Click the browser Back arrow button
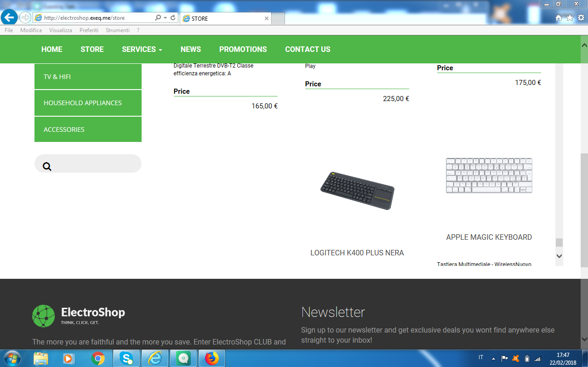 point(9,18)
